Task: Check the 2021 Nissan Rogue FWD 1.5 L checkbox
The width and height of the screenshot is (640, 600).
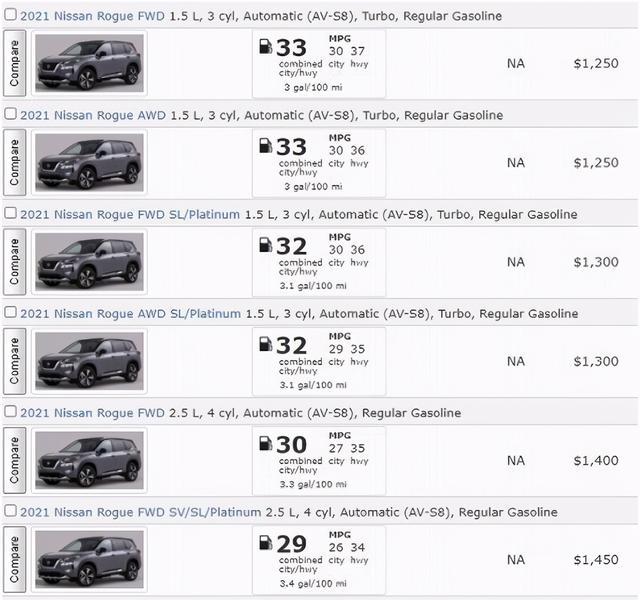Action: point(10,15)
